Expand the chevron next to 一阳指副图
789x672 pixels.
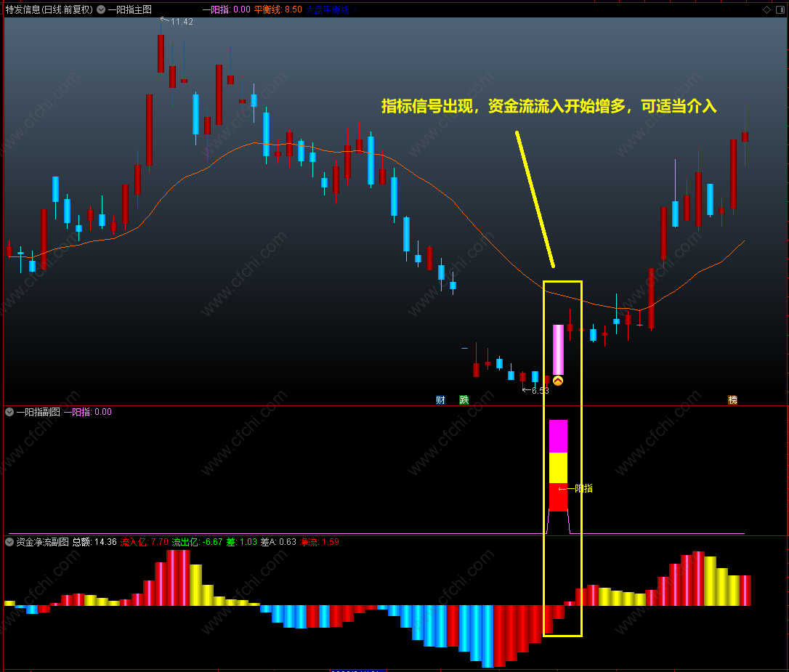click(x=9, y=412)
